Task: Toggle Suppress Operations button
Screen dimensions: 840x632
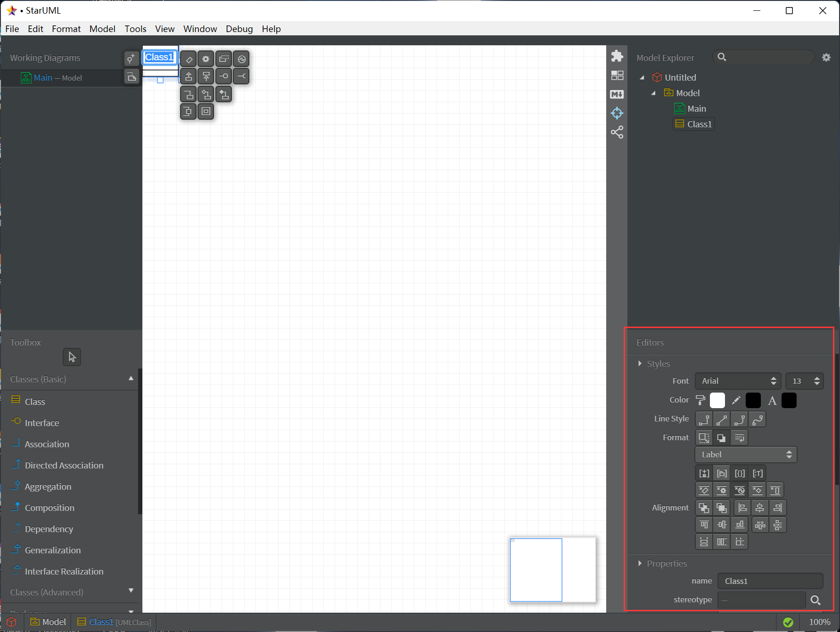Action: pyautogui.click(x=722, y=491)
